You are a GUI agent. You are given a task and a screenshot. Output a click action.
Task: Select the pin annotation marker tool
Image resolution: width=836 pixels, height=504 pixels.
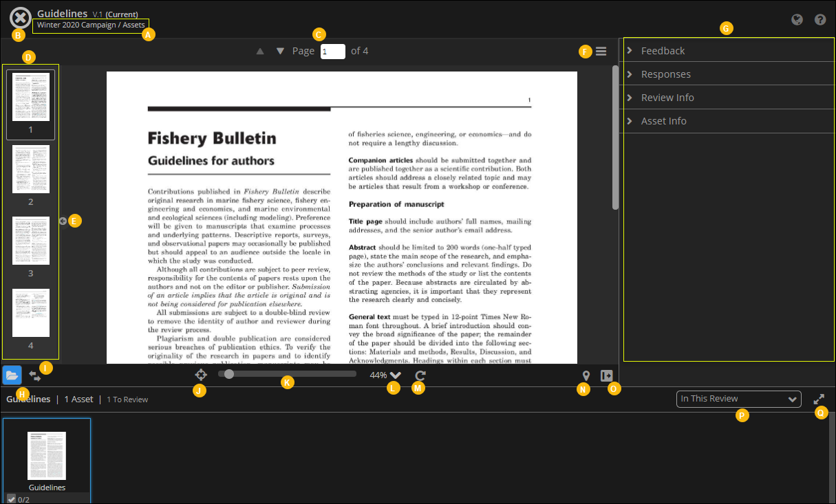586,375
